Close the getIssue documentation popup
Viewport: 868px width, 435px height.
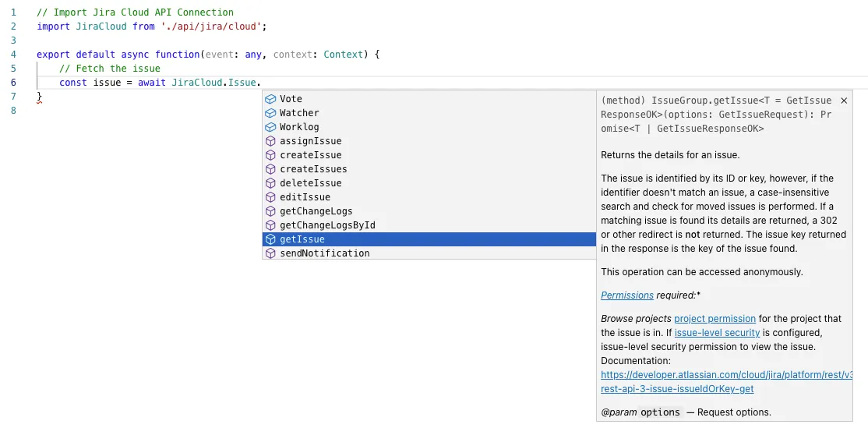(x=844, y=101)
